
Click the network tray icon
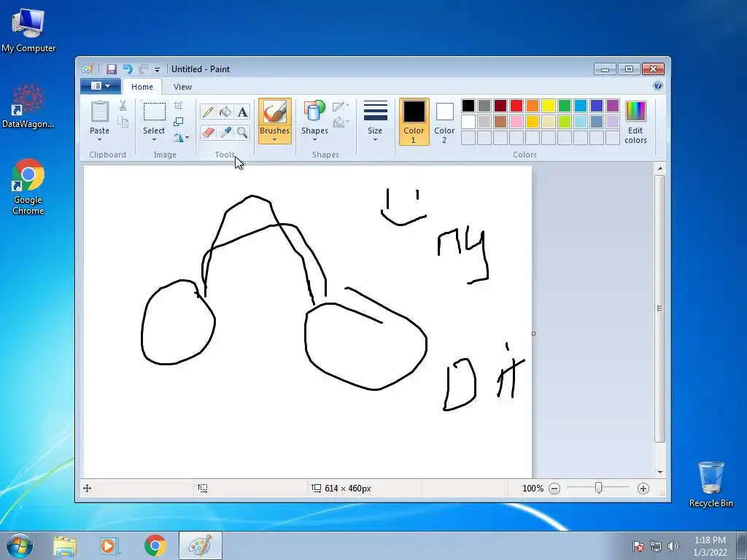point(656,546)
